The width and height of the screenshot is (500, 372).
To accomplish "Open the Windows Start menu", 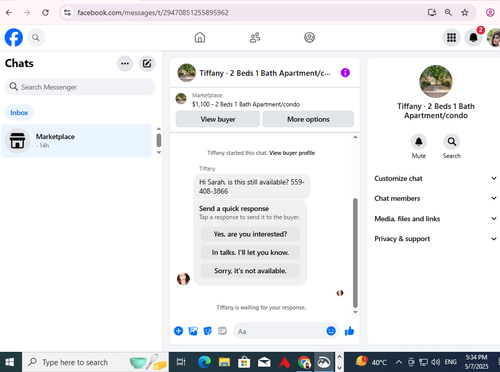I will click(x=10, y=362).
